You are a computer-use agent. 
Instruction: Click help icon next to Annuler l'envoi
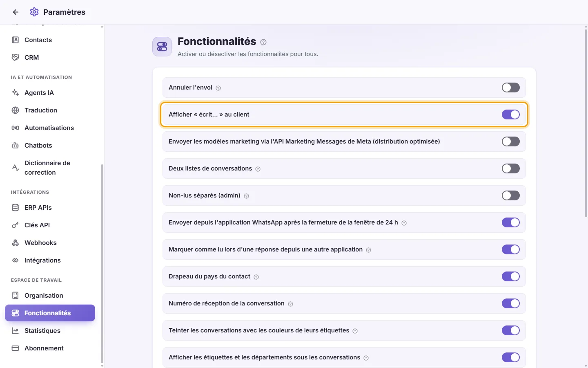point(218,88)
